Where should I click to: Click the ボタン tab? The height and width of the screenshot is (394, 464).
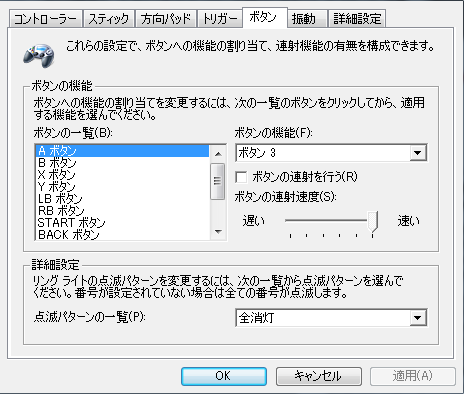pos(264,17)
